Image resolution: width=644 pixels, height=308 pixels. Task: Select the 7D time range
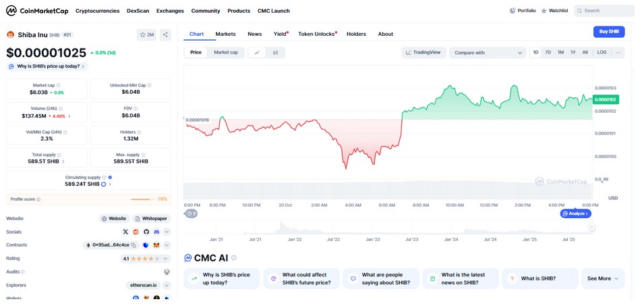(548, 52)
